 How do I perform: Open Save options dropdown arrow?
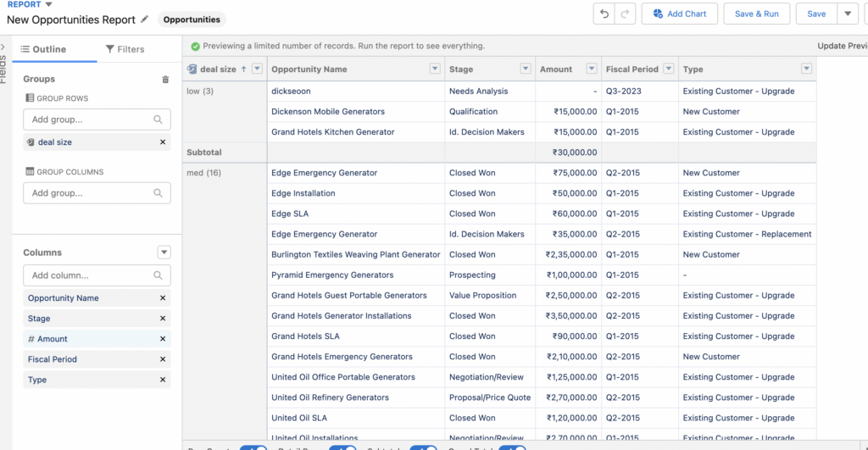[x=848, y=14]
